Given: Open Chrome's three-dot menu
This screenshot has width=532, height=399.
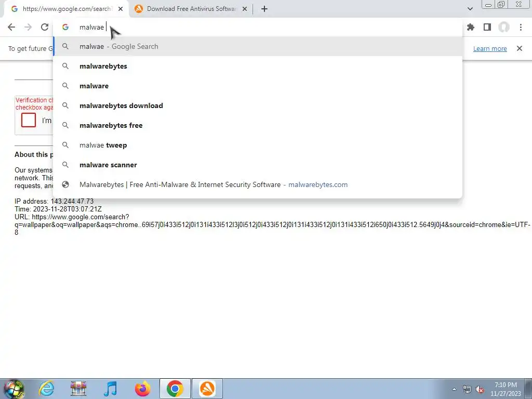Looking at the screenshot, I should pos(521,27).
